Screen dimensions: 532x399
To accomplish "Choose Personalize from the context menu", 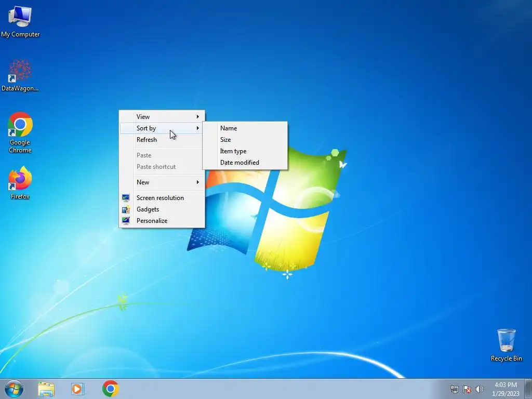I will (162, 221).
